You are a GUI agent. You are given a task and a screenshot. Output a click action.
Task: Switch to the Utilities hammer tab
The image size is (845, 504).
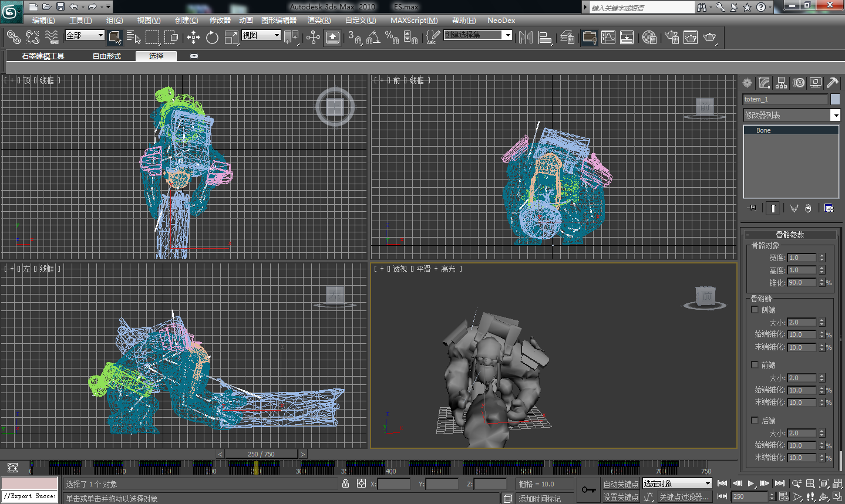832,83
